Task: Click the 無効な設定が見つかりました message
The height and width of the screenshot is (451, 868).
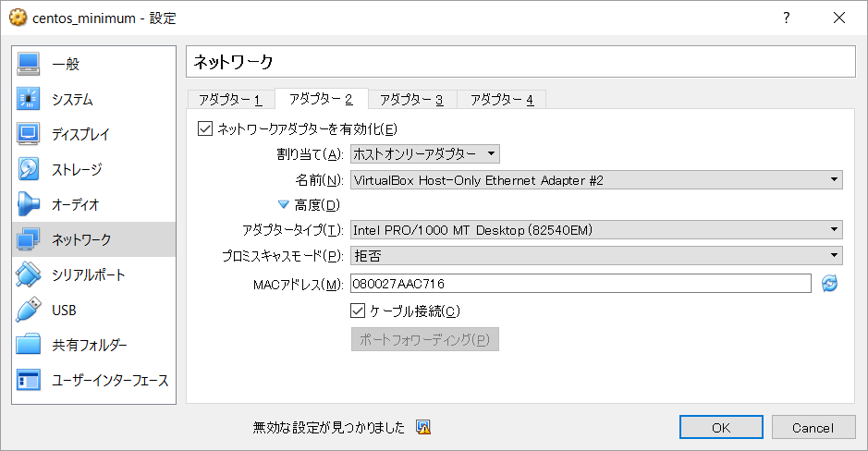Action: pyautogui.click(x=329, y=427)
